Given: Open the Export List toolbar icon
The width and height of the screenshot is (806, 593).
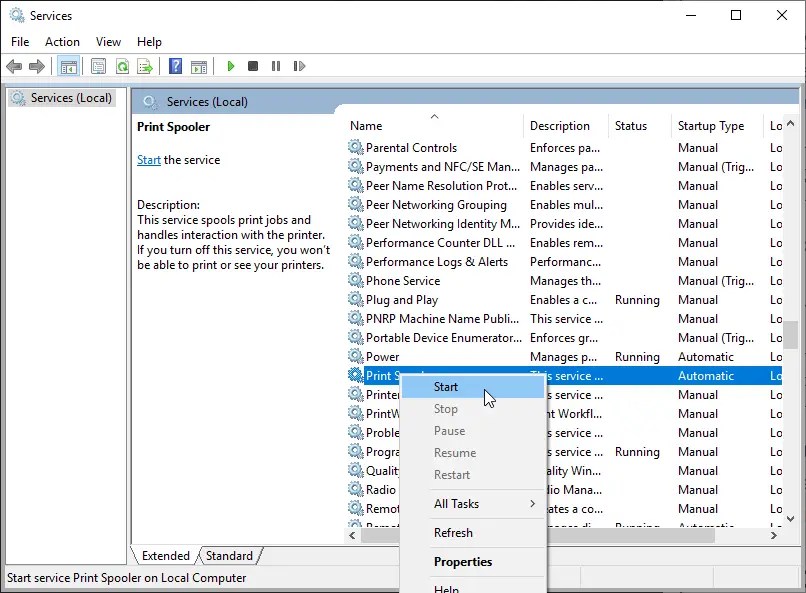Looking at the screenshot, I should [x=145, y=66].
